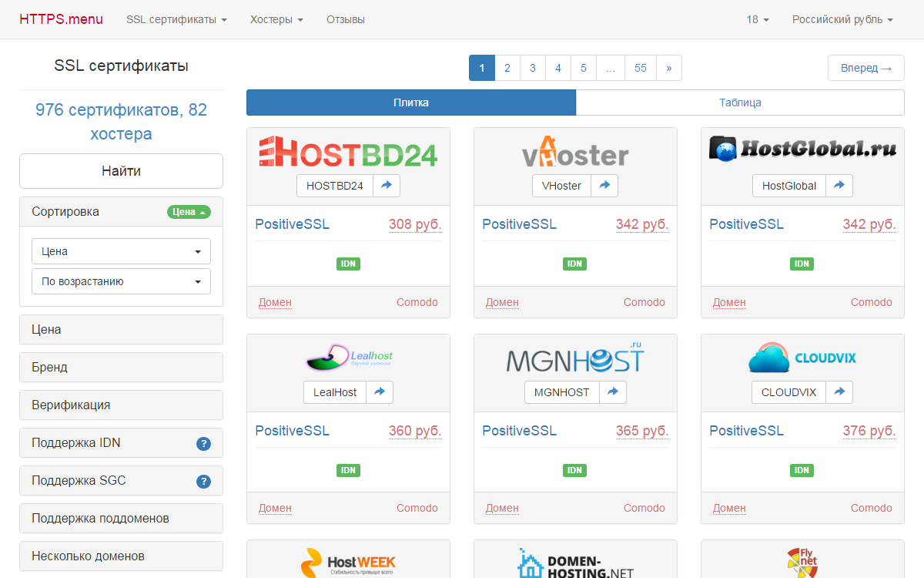Viewport: 924px width, 578px height.
Task: Click the IDN badge on the CLOUDVIX card
Action: (802, 470)
